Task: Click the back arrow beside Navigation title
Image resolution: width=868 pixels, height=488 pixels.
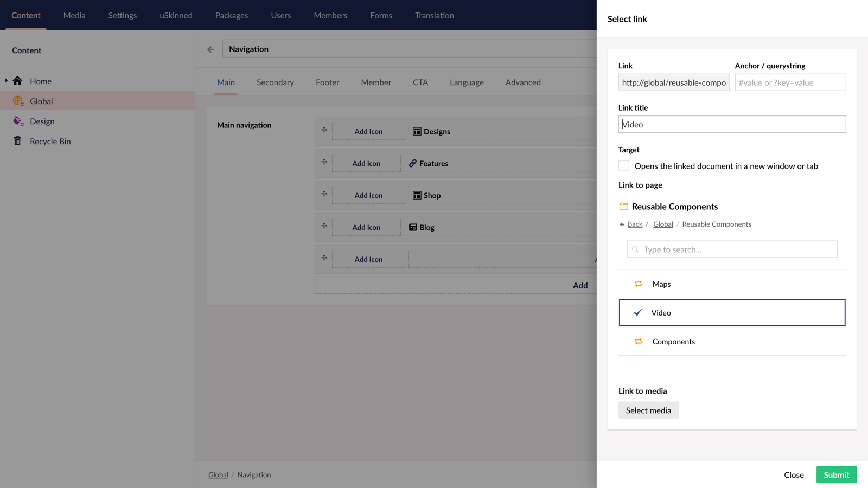Action: coord(210,49)
